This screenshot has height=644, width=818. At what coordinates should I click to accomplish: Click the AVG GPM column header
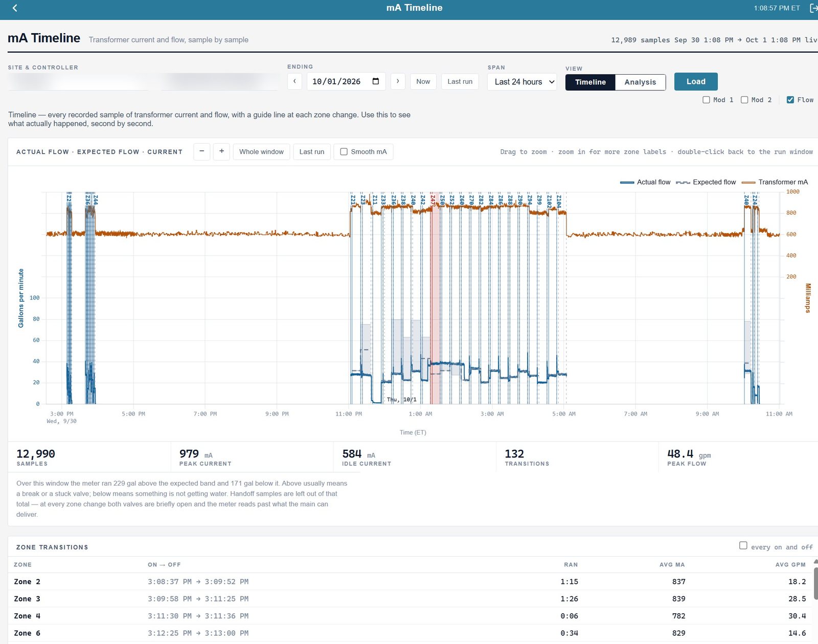point(790,565)
